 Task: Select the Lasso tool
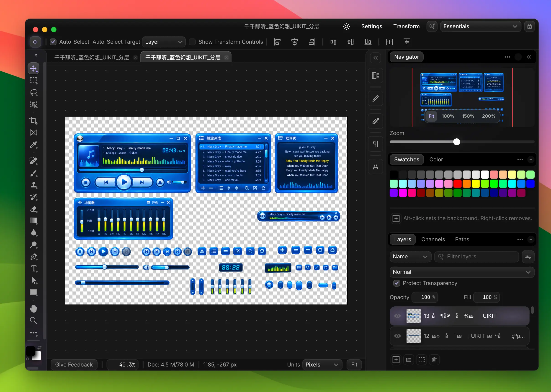pos(33,92)
